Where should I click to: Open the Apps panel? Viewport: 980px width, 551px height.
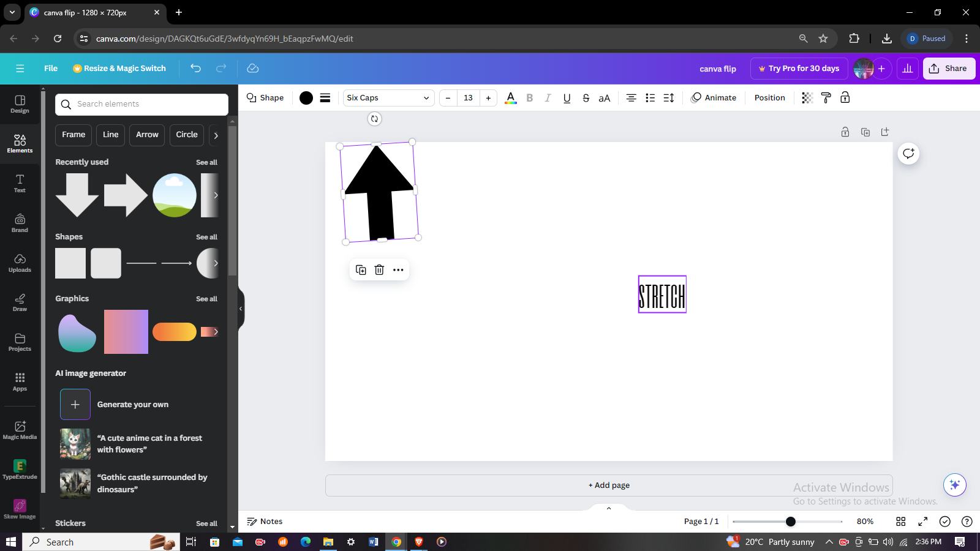click(x=20, y=382)
